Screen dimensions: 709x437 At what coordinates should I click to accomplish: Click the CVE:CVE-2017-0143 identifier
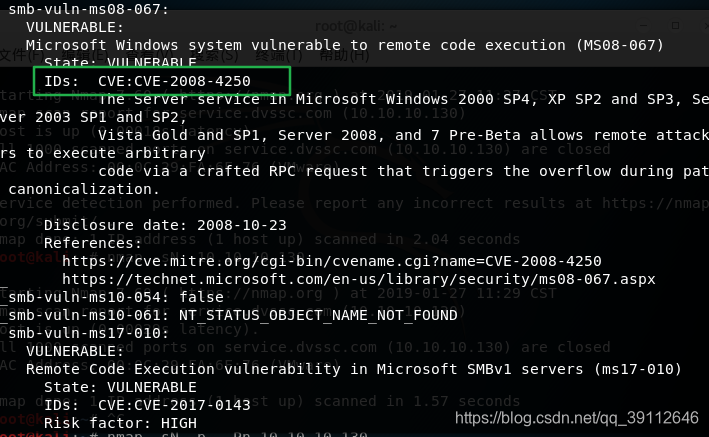coord(174,405)
